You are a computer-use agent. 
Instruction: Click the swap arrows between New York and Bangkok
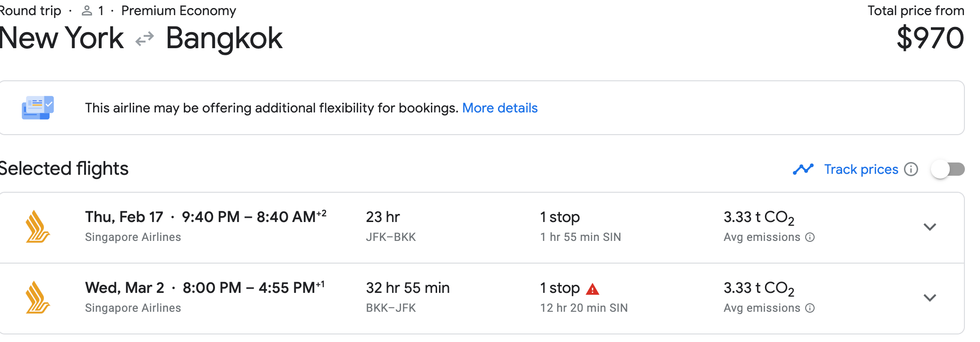[x=145, y=39]
